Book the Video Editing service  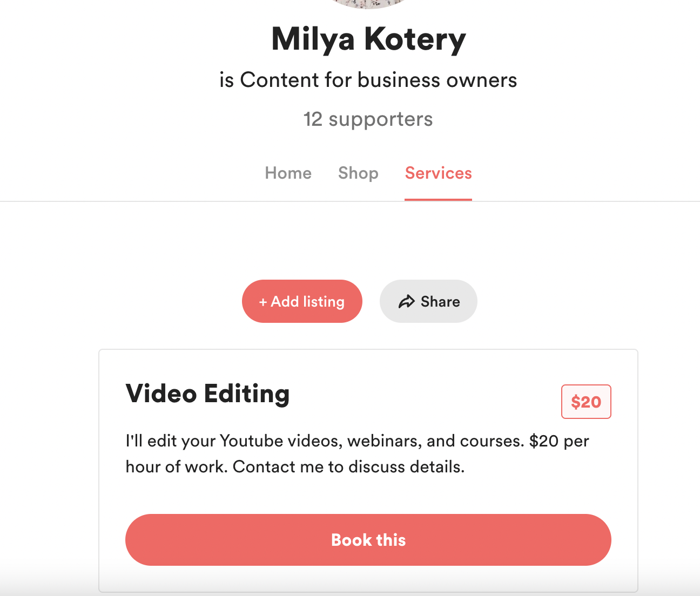tap(368, 540)
